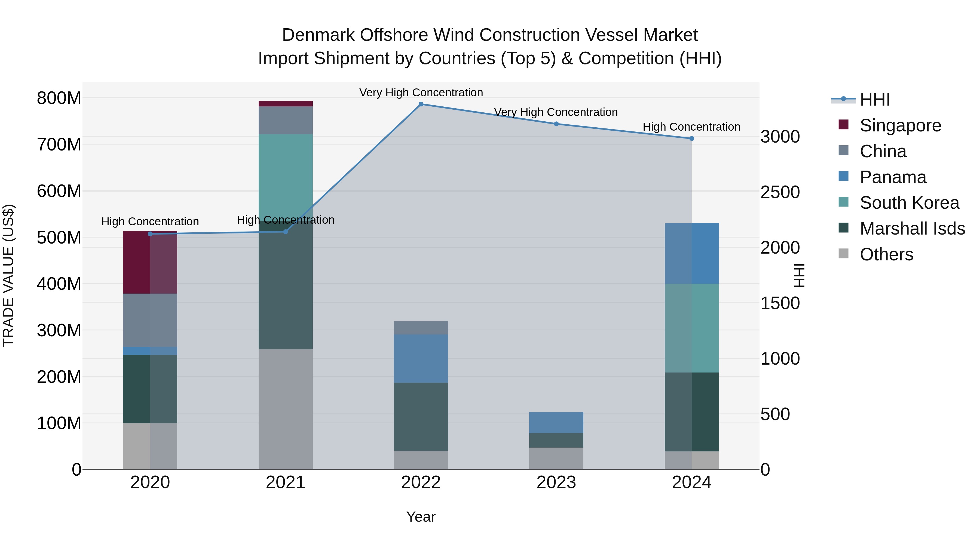Click the Panama blue legend swatch
This screenshot has height=551, width=980.
coord(843,176)
